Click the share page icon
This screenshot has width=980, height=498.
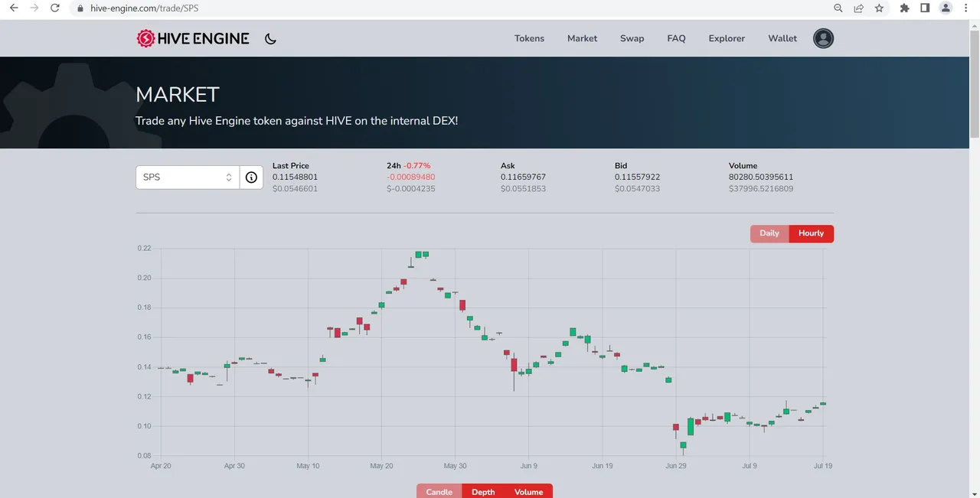tap(859, 8)
